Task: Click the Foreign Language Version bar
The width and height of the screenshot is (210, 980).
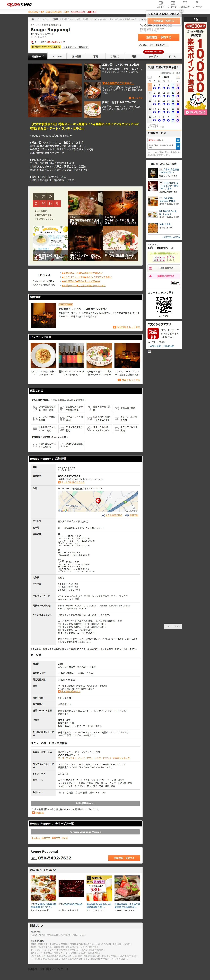Action: [x=85, y=832]
